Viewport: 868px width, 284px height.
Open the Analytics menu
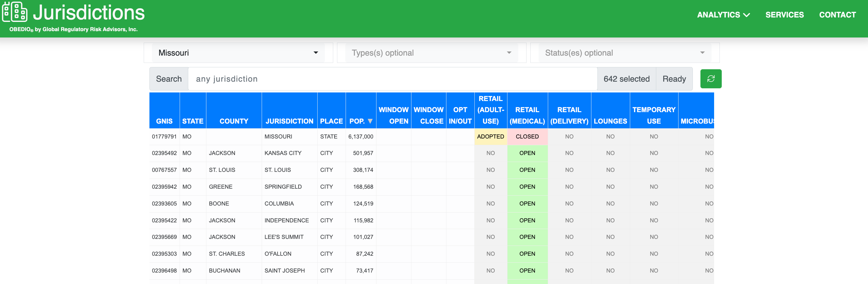click(x=723, y=15)
